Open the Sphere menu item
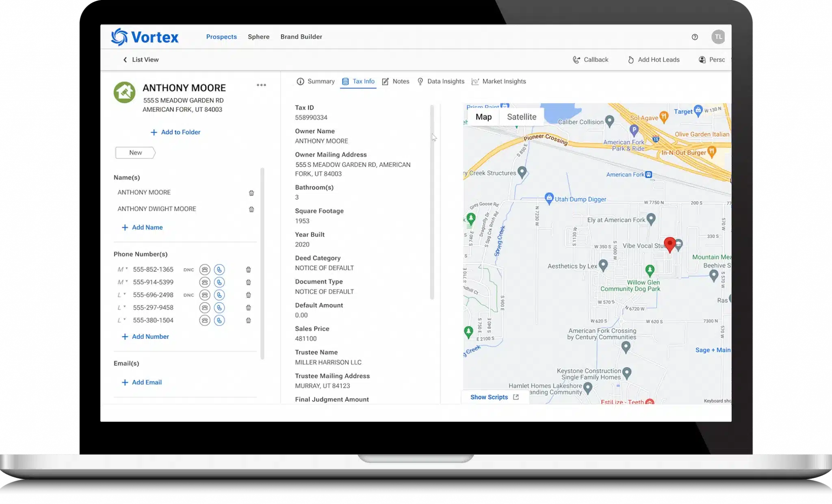The height and width of the screenshot is (504, 832). tap(259, 37)
